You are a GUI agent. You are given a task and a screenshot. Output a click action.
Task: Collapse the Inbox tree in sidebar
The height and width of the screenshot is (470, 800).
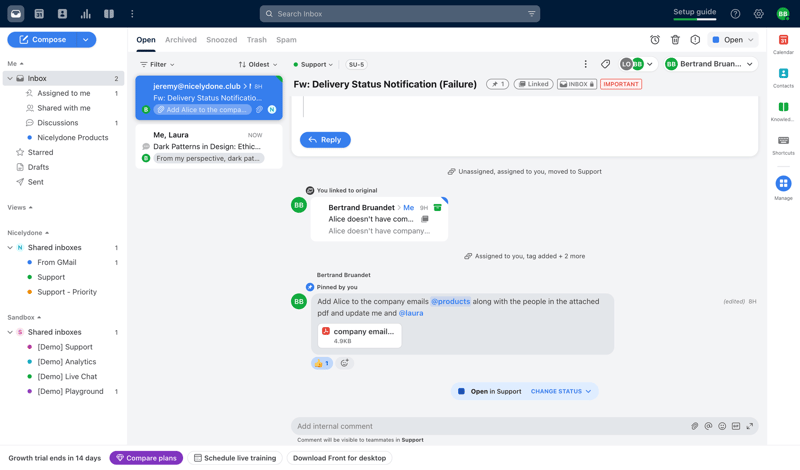pyautogui.click(x=10, y=78)
